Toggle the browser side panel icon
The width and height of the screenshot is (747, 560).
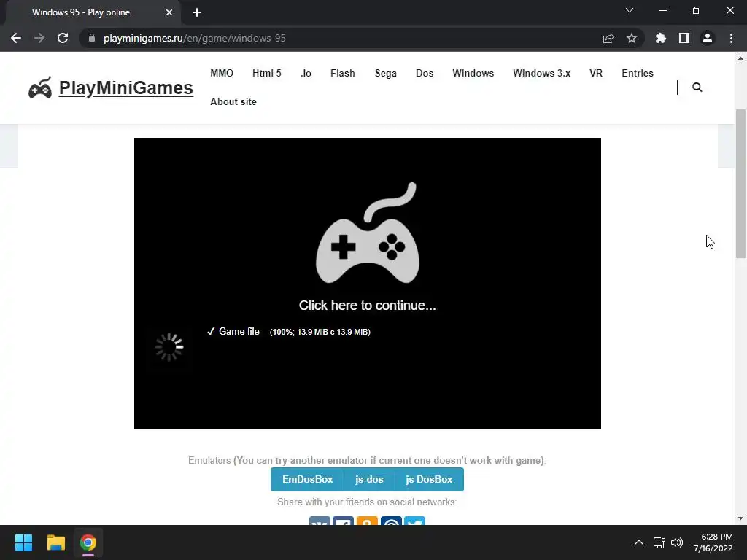[x=684, y=38]
